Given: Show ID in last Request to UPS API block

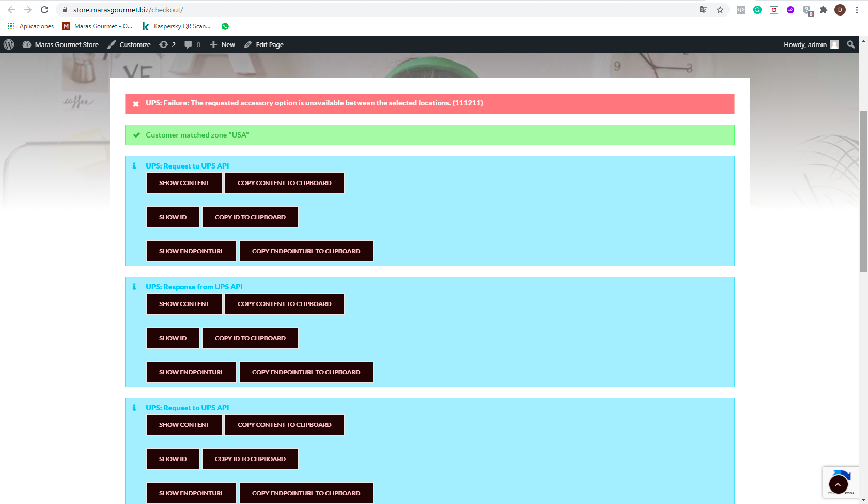Looking at the screenshot, I should pos(173,459).
